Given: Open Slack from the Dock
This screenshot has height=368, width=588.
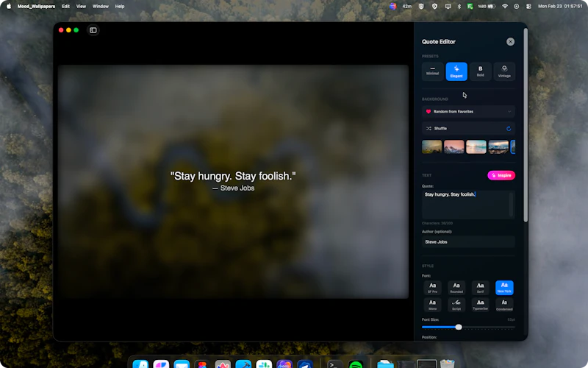Looking at the screenshot, I should 264,364.
